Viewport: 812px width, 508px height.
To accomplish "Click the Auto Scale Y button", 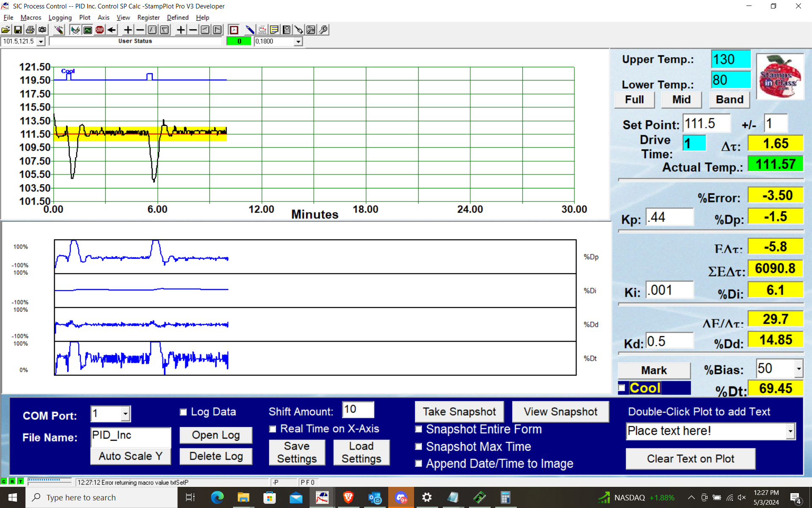I will tap(130, 456).
